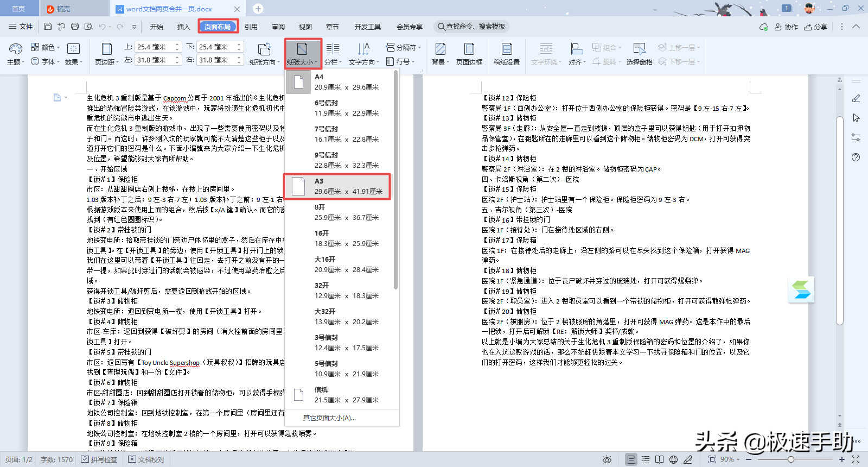Click the 纸张大小 paper size button
This screenshot has height=467, width=868.
pyautogui.click(x=302, y=54)
